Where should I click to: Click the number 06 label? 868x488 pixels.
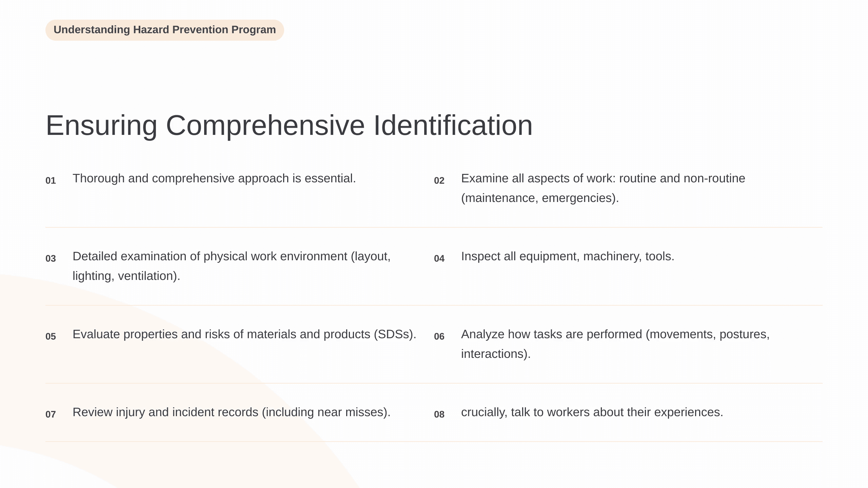point(439,337)
